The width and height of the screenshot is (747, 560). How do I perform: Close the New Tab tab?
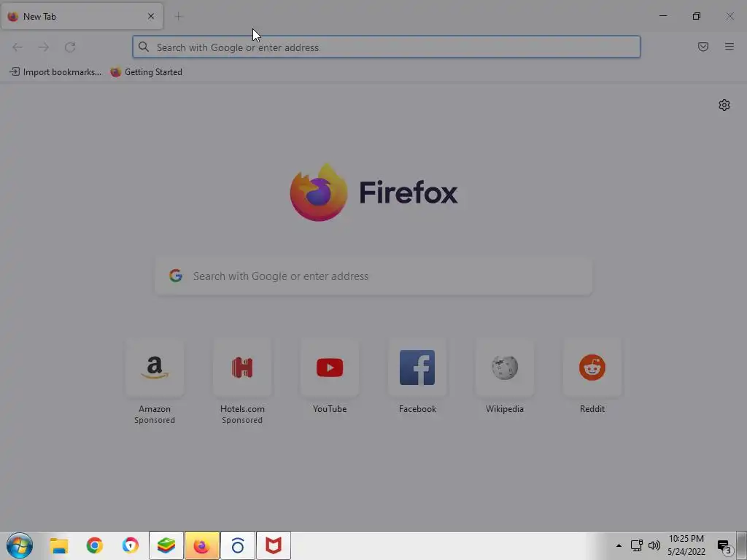pyautogui.click(x=151, y=16)
